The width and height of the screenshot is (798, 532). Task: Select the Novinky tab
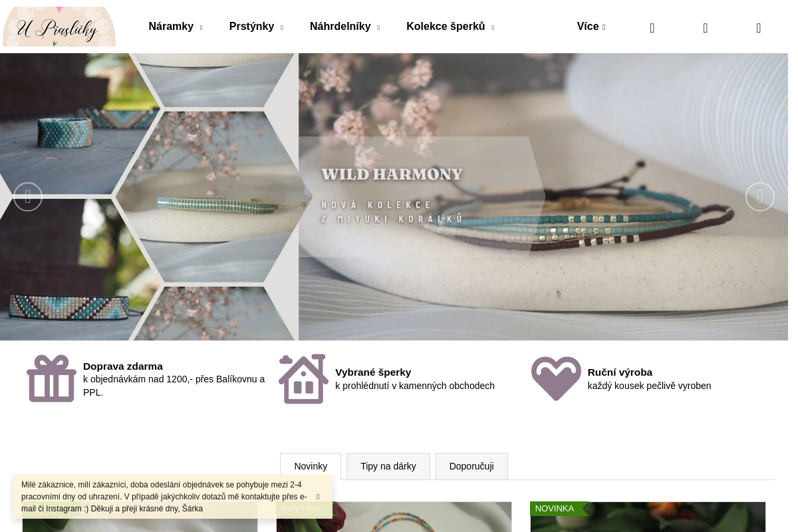pyautogui.click(x=311, y=466)
